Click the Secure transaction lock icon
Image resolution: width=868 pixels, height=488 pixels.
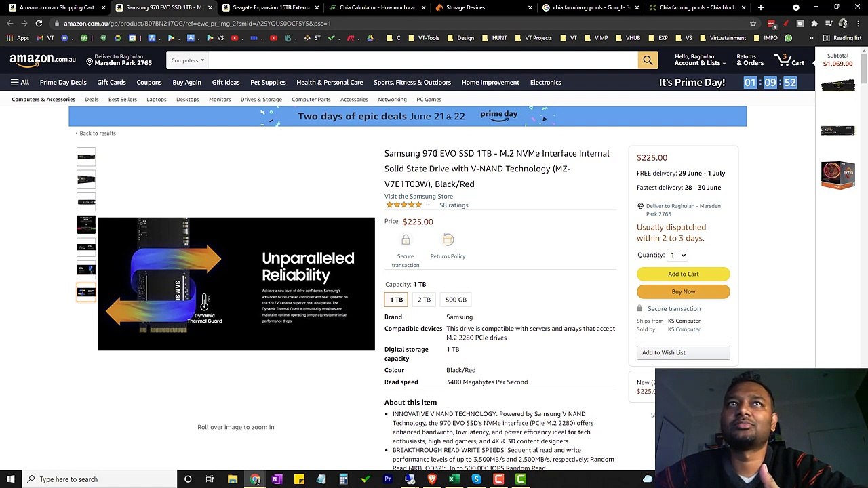[406, 240]
